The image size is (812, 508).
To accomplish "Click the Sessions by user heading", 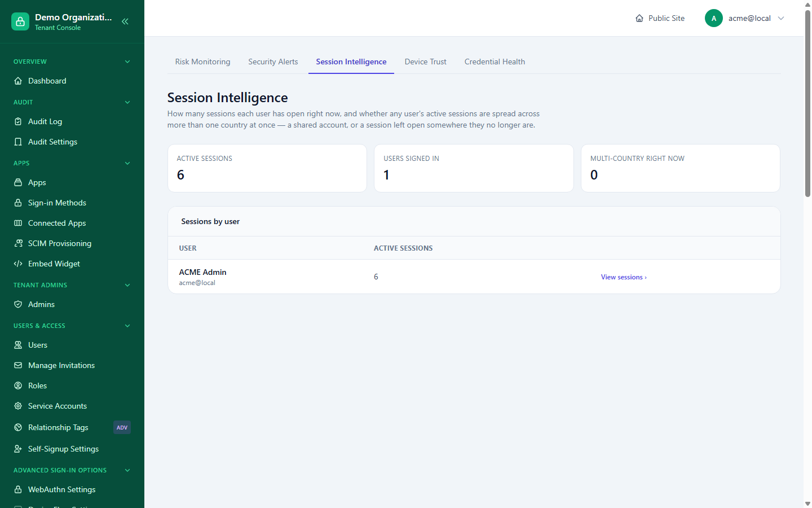I will tap(210, 221).
